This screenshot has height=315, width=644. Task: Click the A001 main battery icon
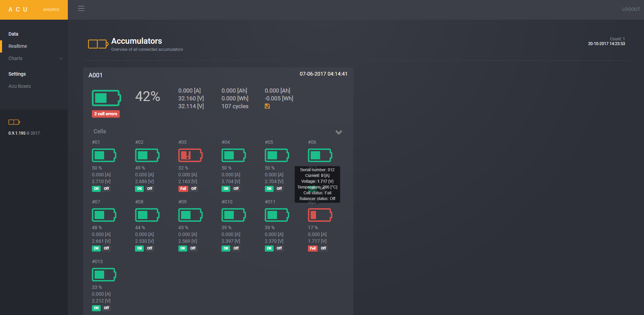[106, 98]
